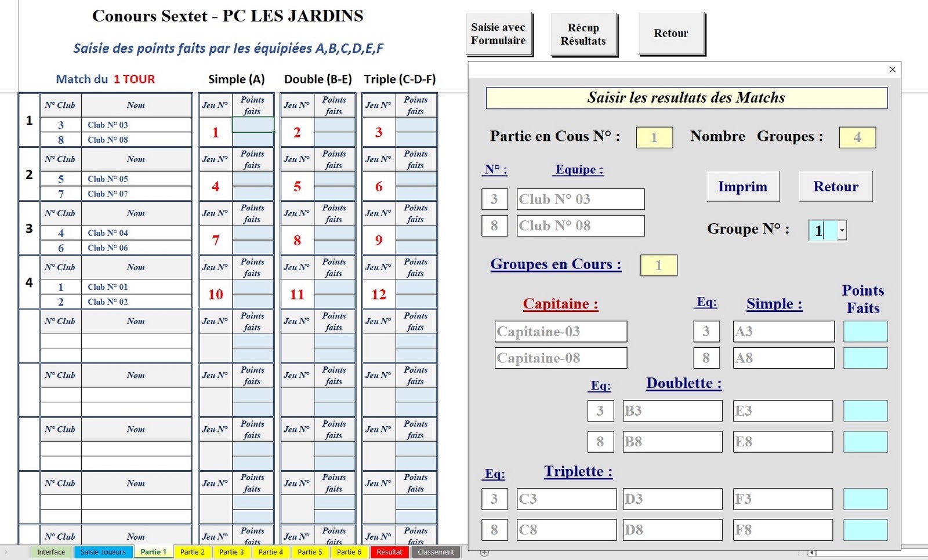The height and width of the screenshot is (560, 928).
Task: Open the Saisie Joueurs sheet tab
Action: pyautogui.click(x=103, y=552)
